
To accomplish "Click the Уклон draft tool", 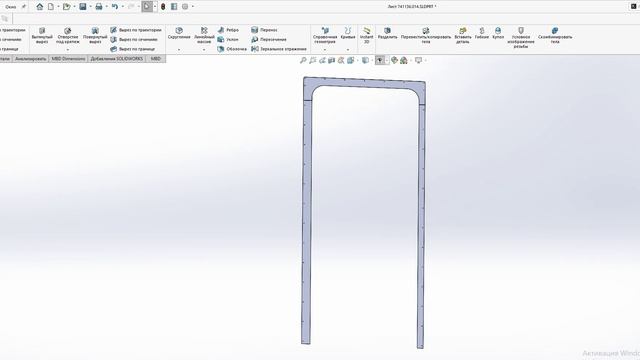I will 228,40.
